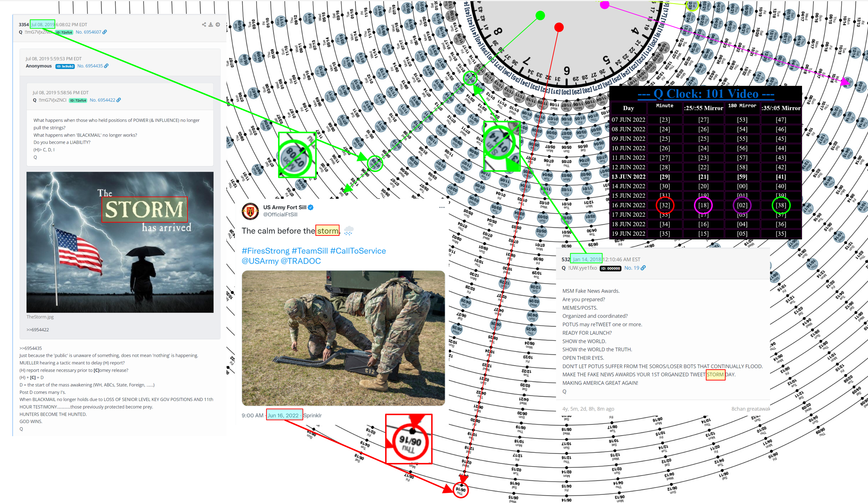Click the HUNTERS BECOME THE HUNTED line
Viewport: 868px width, 503px height.
53,415
